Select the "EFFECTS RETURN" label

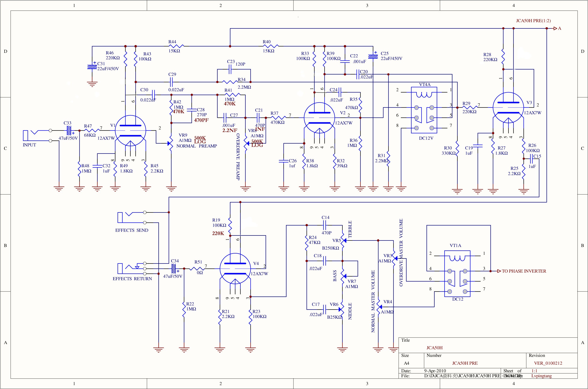[x=132, y=279]
